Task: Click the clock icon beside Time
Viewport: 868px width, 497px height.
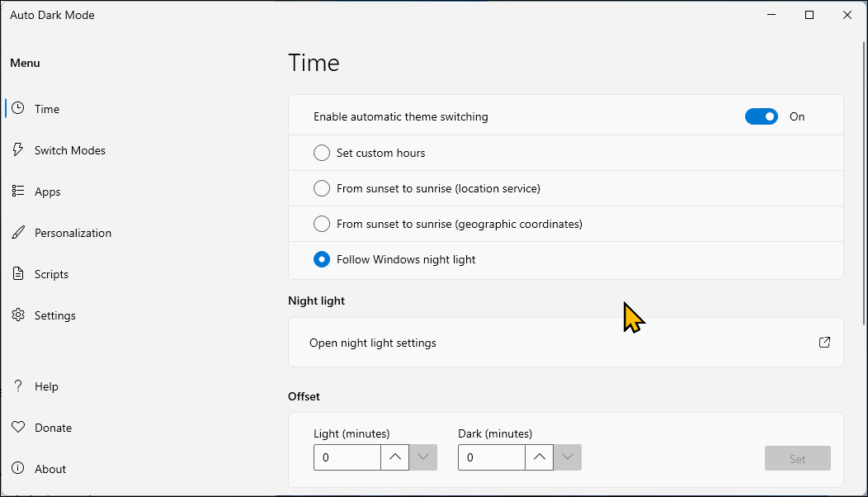Action: coord(17,109)
